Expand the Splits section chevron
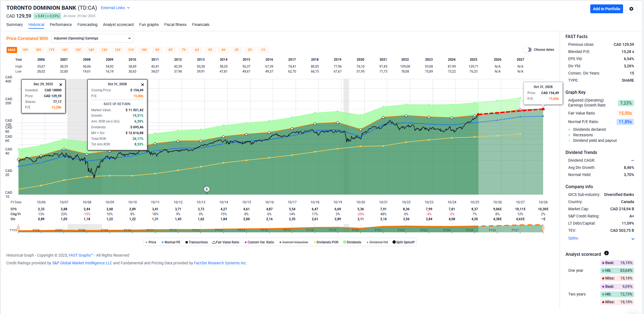The height and width of the screenshot is (314, 644). (x=633, y=239)
